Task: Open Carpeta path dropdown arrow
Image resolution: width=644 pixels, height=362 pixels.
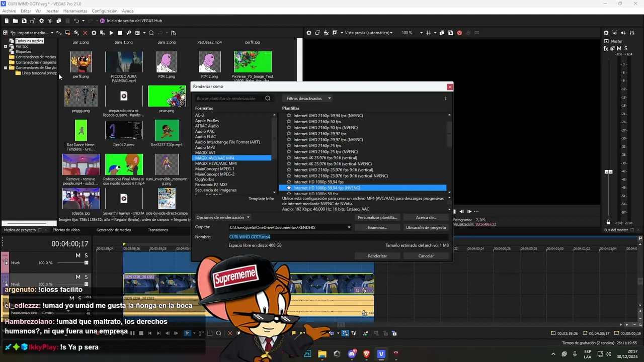Action: tap(349, 227)
